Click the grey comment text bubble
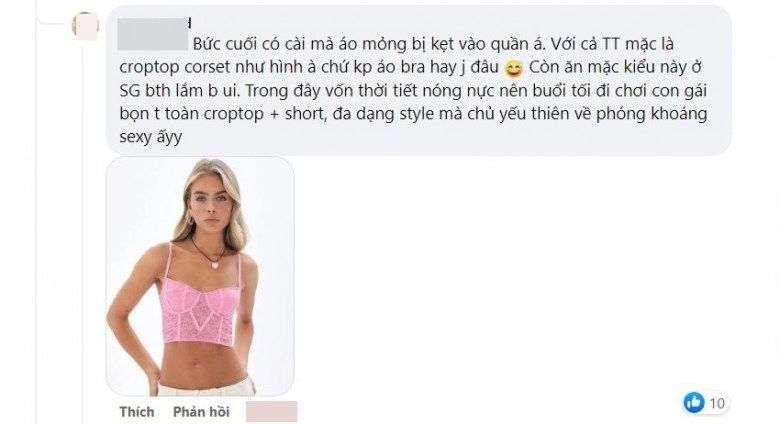 [x=418, y=80]
